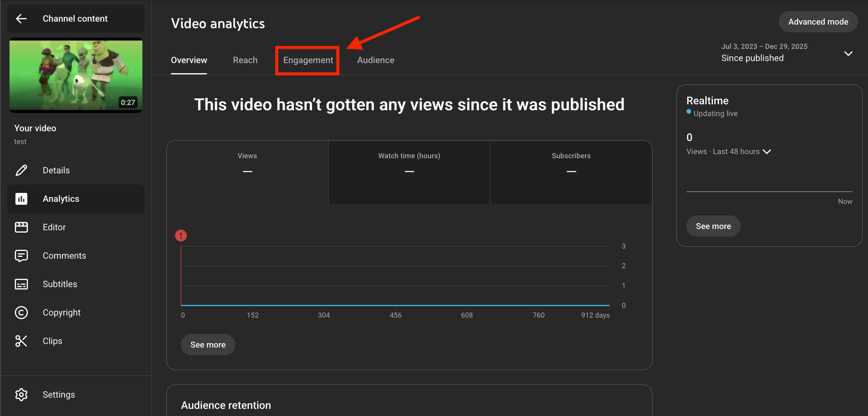Click See more below the views chart

208,344
